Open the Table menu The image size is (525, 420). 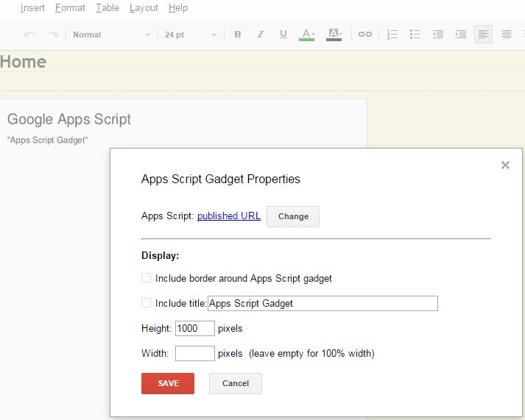[108, 7]
